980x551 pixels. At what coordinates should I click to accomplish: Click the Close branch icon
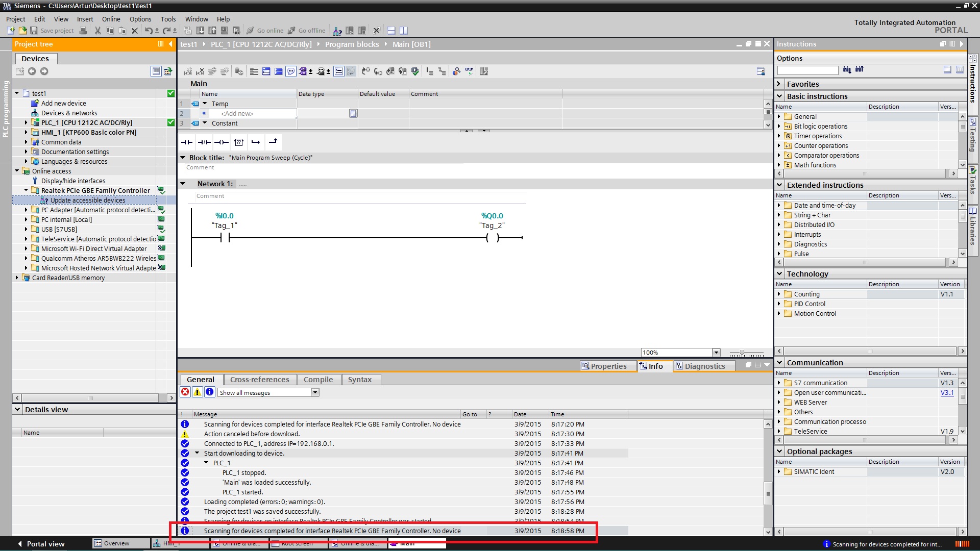pyautogui.click(x=273, y=142)
